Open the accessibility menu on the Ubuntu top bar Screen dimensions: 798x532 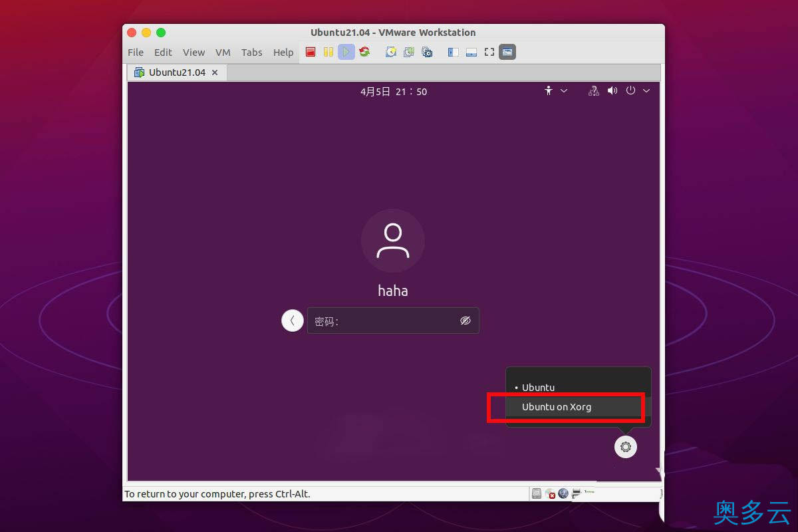(x=548, y=91)
